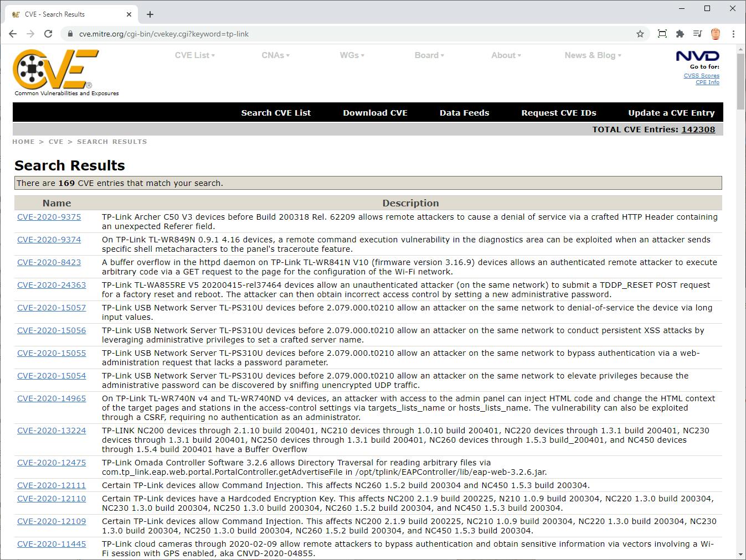
Task: Open CVE-2020-9374 entry
Action: [49, 240]
